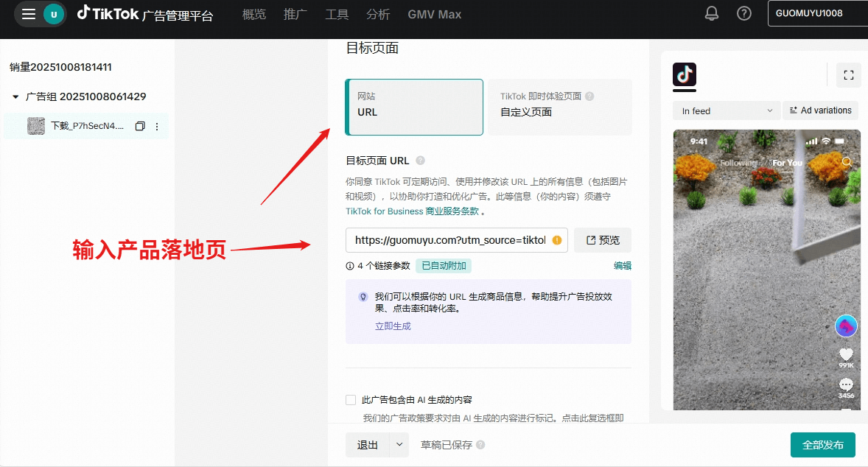Expand the arrow beside 退出 button

coord(399,445)
